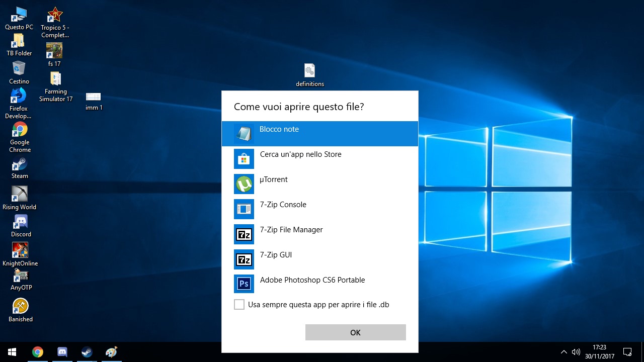
Task: Click the µTorrent app icon
Action: [x=244, y=184]
